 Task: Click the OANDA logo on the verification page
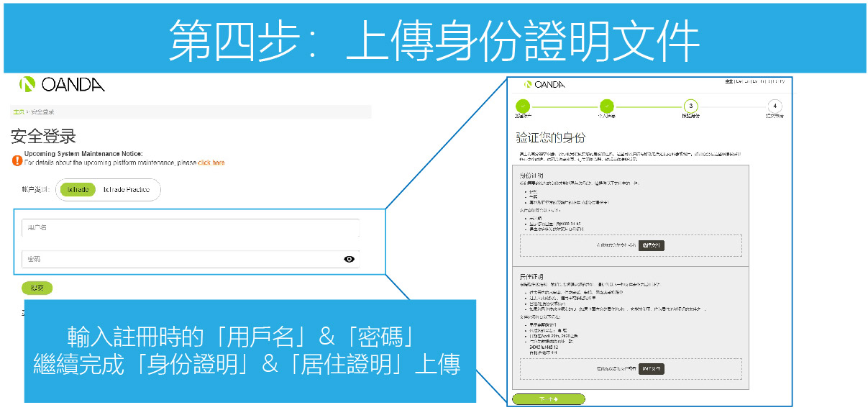click(544, 84)
